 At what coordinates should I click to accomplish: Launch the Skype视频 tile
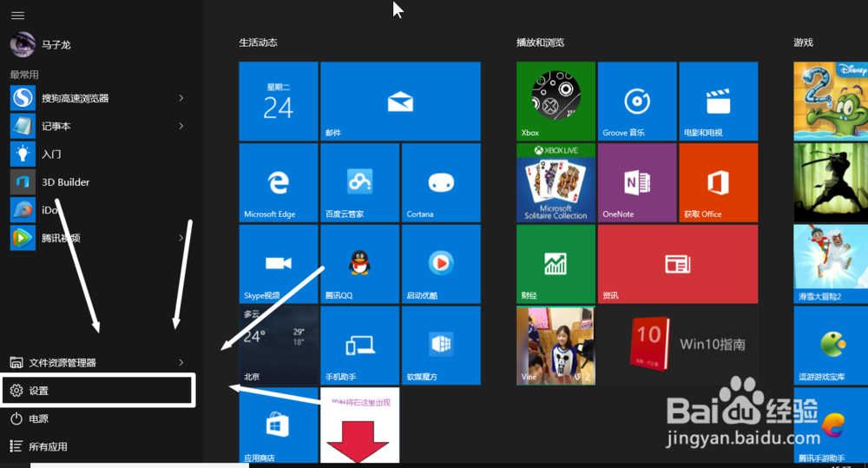click(x=279, y=264)
